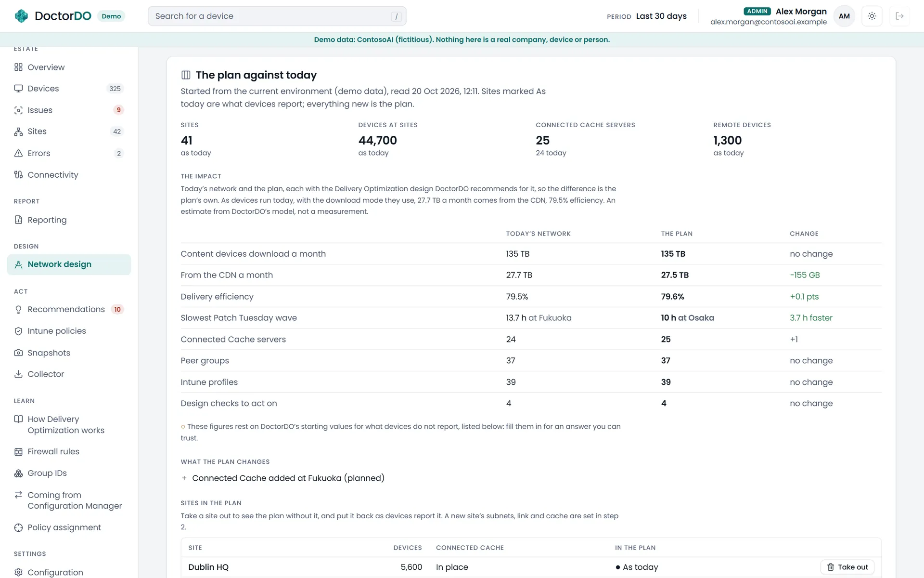Open Devices in the sidebar
The image size is (924, 578).
[69, 89]
